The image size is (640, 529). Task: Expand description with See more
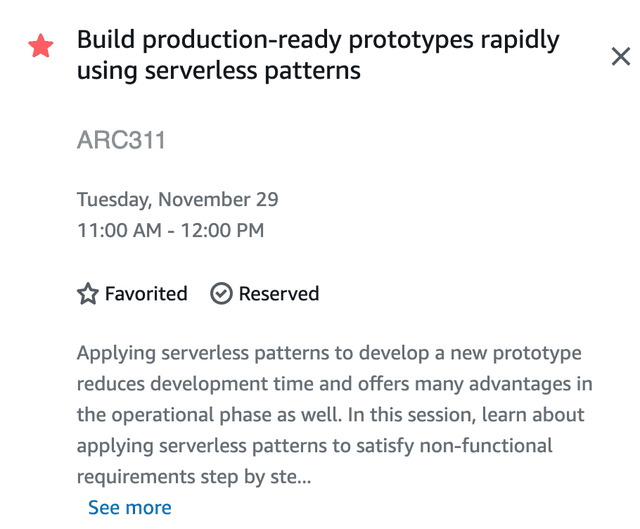[130, 507]
